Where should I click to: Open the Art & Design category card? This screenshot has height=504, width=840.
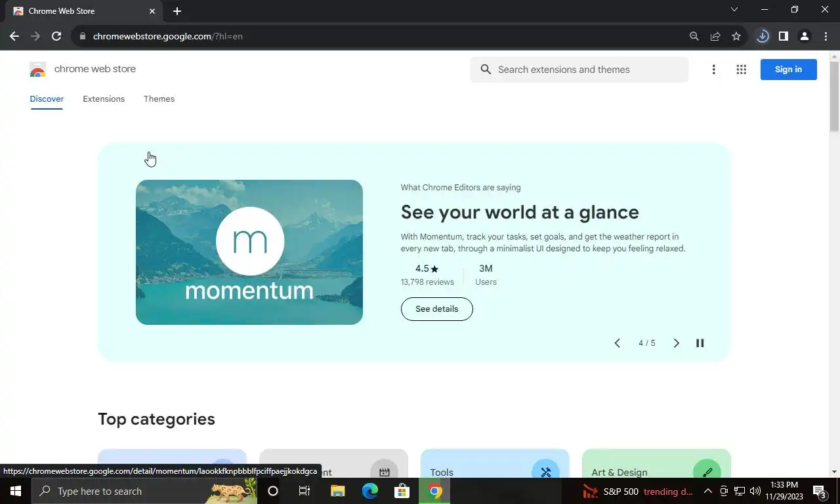point(656,463)
